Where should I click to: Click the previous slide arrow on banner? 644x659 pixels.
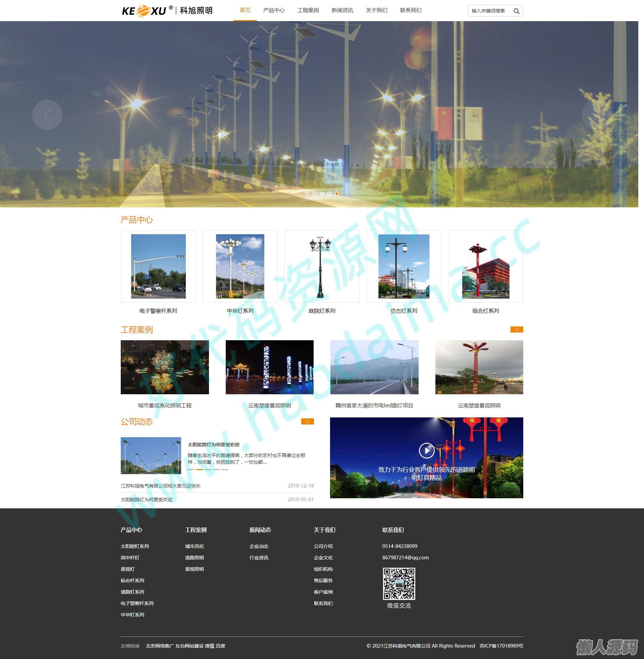point(47,115)
